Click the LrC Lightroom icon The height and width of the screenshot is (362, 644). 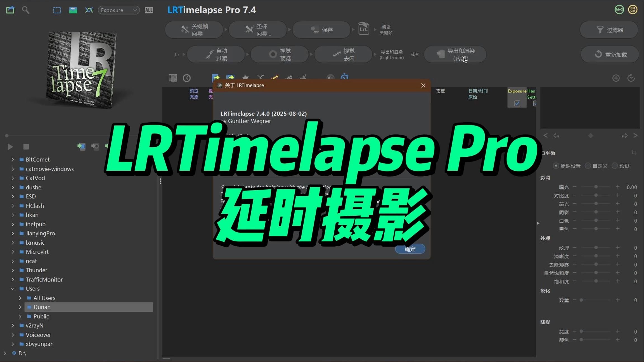tap(364, 28)
